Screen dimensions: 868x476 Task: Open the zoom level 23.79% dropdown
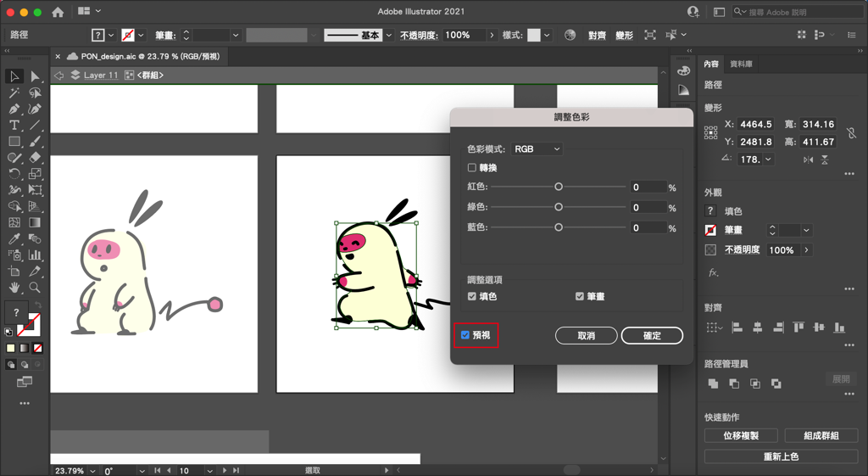pyautogui.click(x=92, y=470)
